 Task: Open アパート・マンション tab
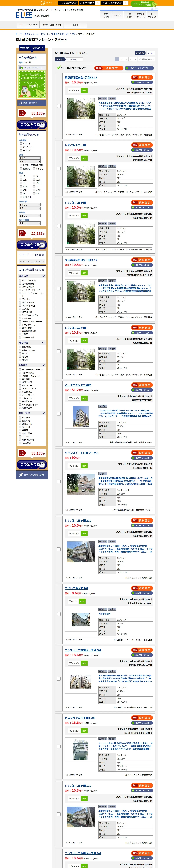(28, 25)
